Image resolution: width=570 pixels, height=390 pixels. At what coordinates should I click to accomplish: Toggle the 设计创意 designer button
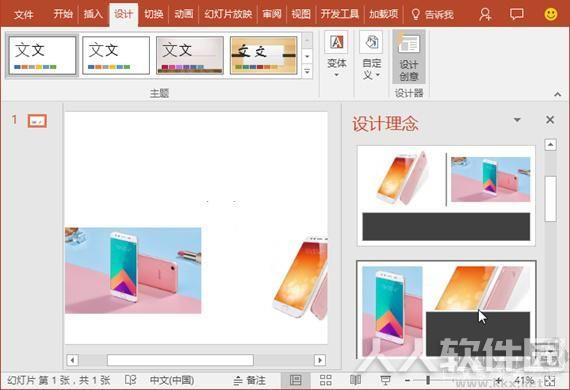click(409, 56)
